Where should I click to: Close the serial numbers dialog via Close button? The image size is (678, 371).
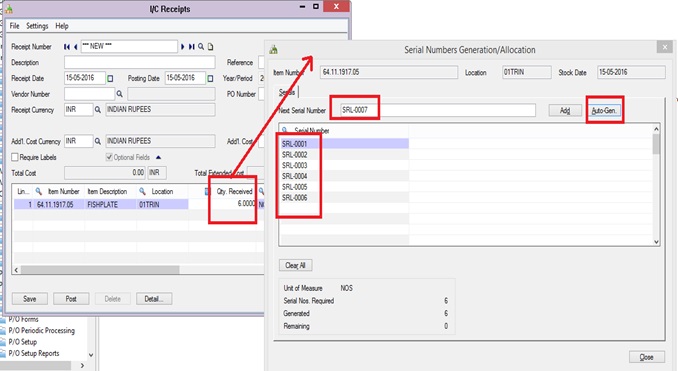pyautogui.click(x=646, y=357)
